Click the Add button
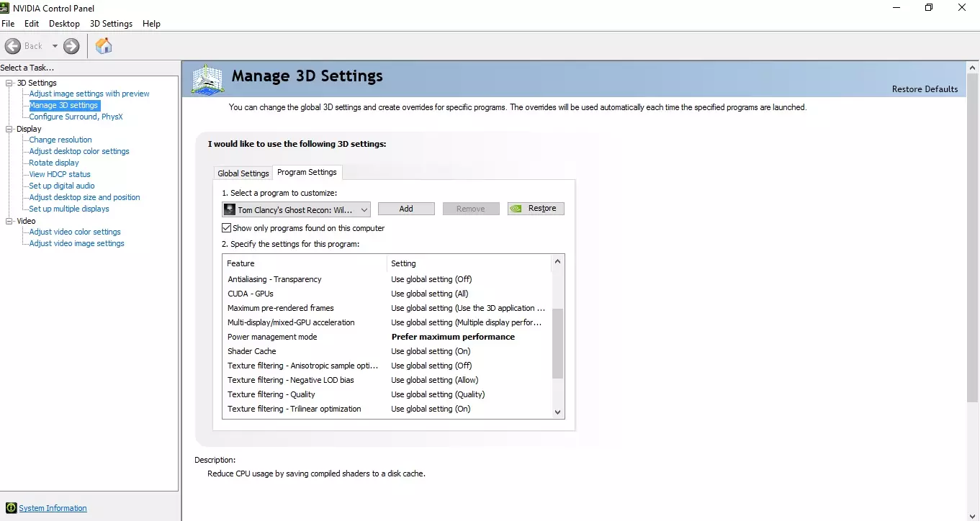 pyautogui.click(x=406, y=209)
